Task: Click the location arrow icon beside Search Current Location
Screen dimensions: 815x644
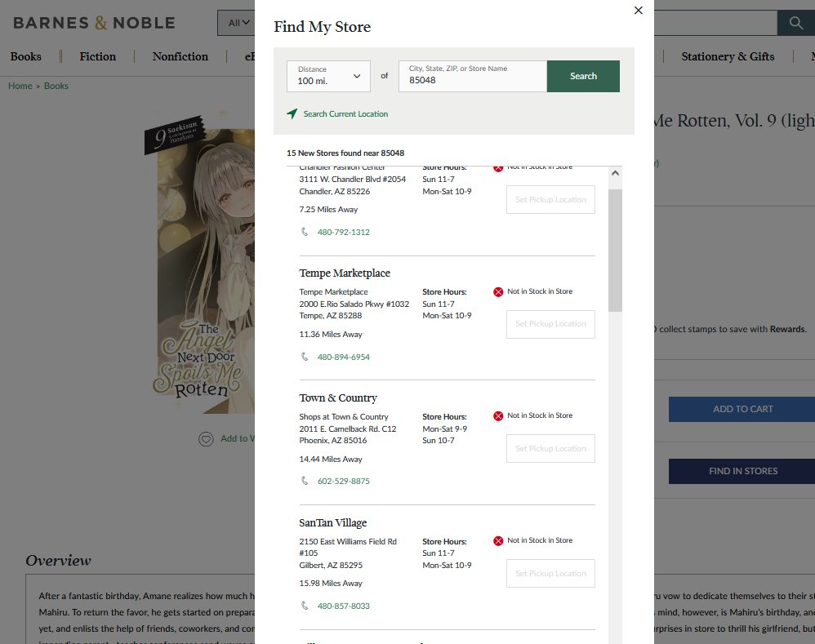Action: pos(292,113)
